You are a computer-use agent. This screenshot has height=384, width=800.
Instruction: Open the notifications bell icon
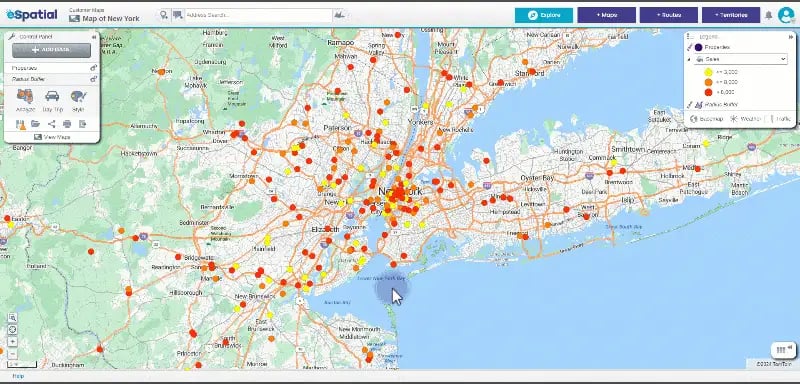(768, 15)
